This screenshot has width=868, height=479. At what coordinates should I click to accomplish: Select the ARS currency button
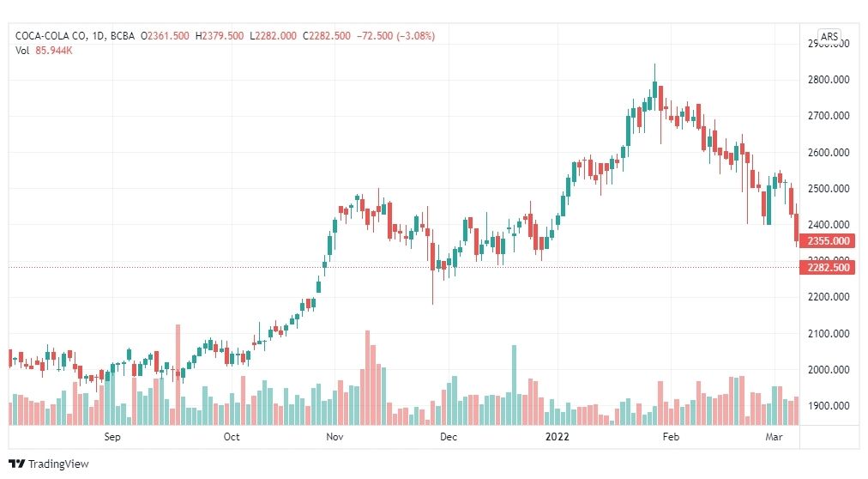click(829, 37)
